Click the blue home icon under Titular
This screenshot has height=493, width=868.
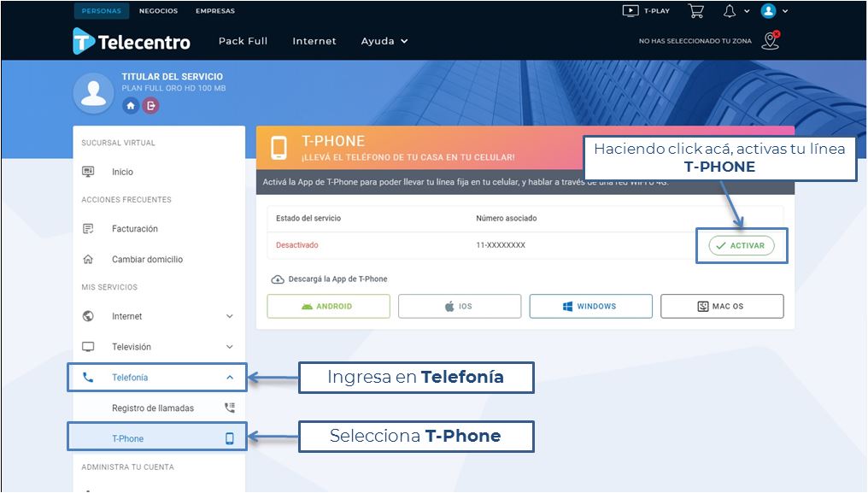point(131,105)
